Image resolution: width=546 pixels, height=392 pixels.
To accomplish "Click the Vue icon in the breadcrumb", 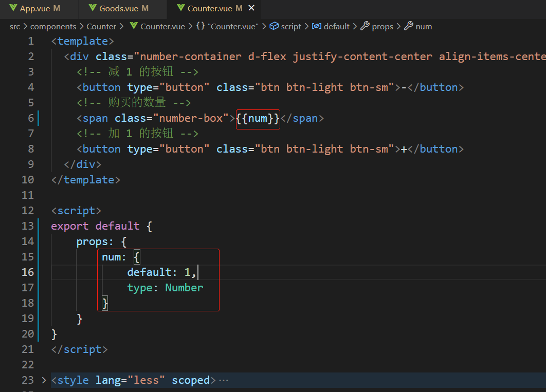I will pyautogui.click(x=134, y=26).
